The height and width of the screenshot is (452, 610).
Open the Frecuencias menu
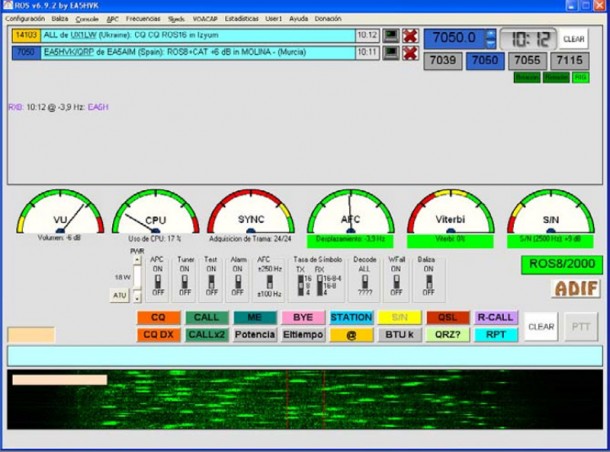point(143,19)
